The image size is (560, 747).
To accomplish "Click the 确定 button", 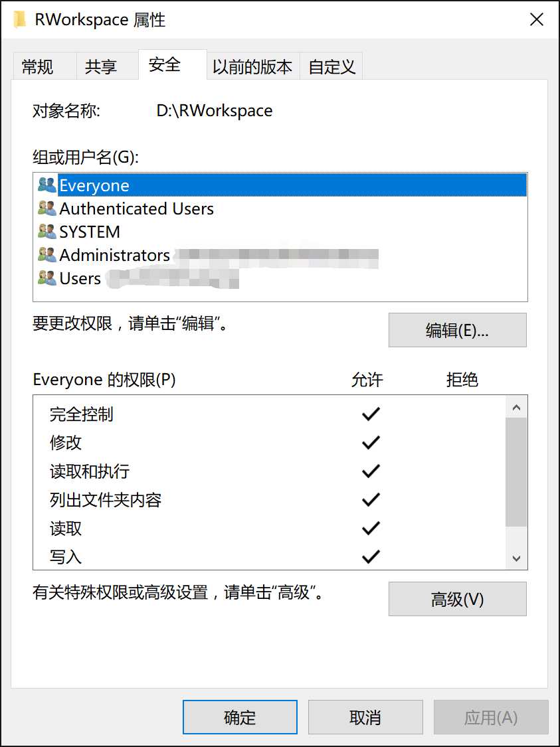I will pos(240,717).
